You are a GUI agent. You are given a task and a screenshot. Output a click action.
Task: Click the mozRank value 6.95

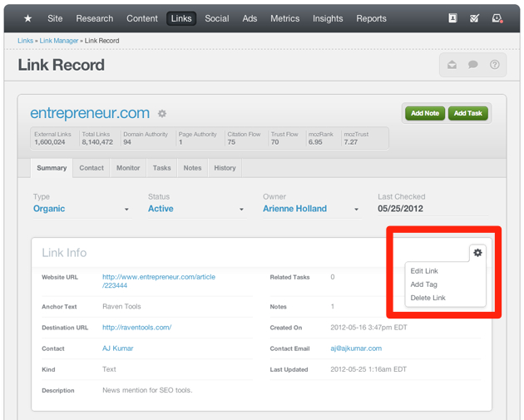point(315,142)
